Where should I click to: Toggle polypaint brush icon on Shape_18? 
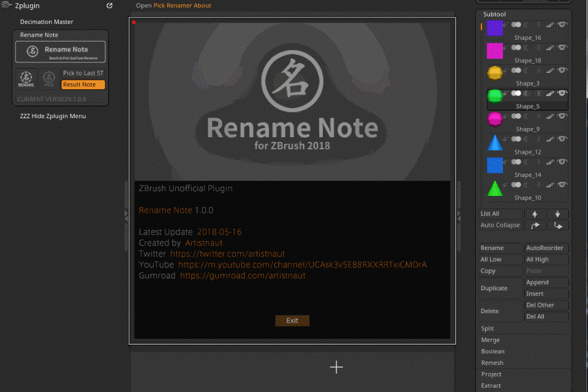point(550,48)
